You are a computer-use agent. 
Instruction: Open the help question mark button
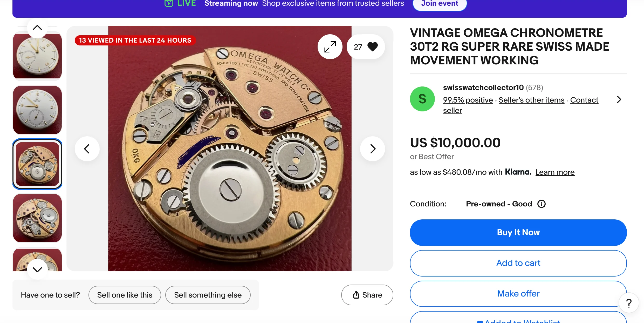(629, 303)
